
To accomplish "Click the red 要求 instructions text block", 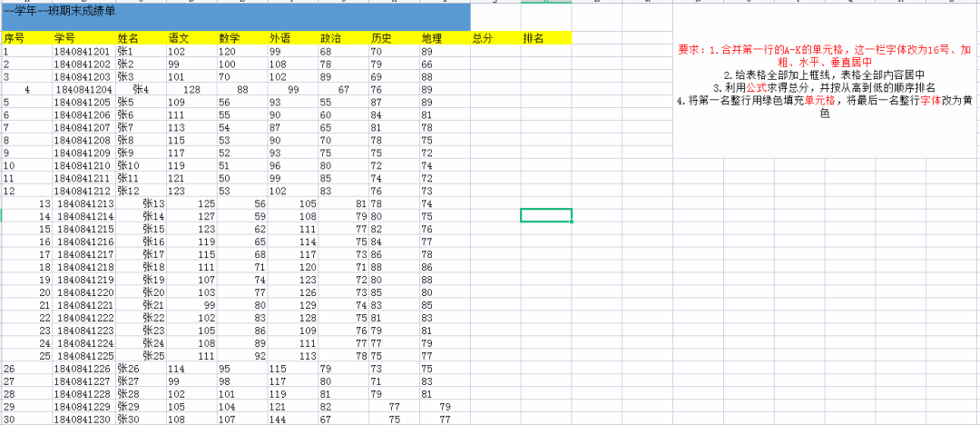I will click(x=825, y=81).
